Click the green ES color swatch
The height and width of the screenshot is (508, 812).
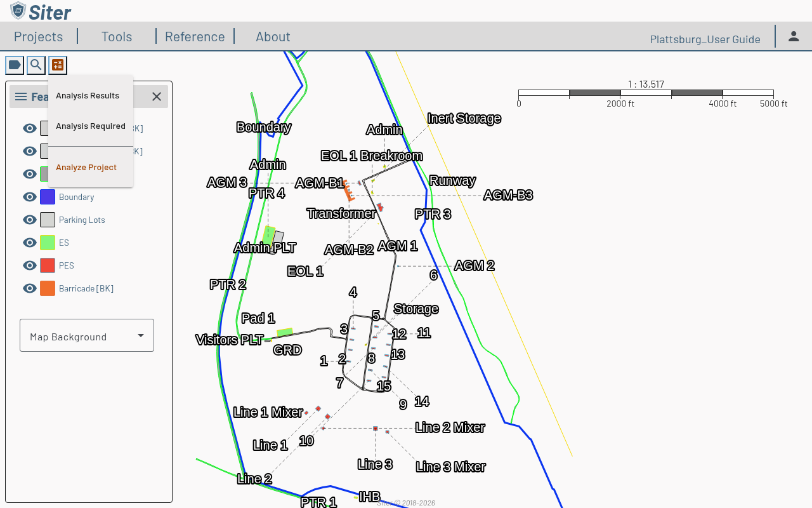coord(48,243)
